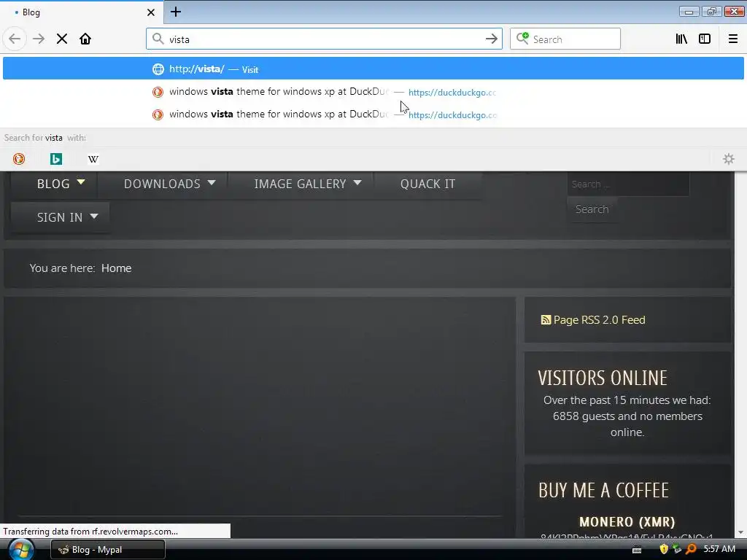The width and height of the screenshot is (747, 560).
Task: Open the Library bookshelf icon
Action: [681, 39]
